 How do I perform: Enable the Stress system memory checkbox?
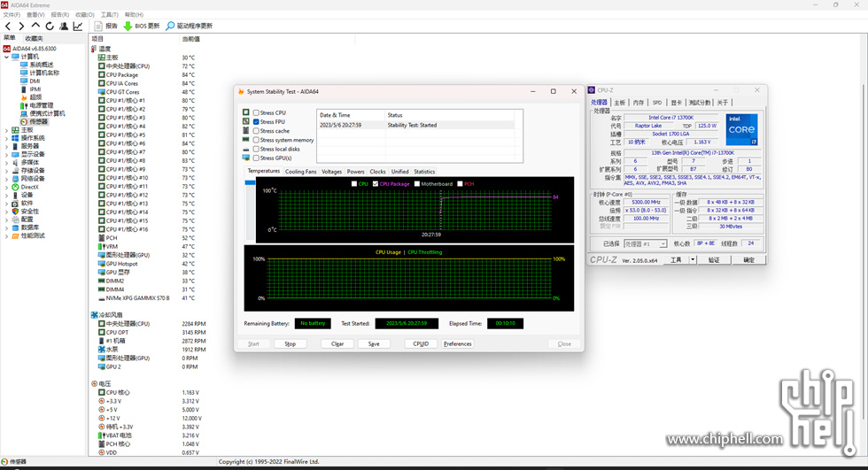pyautogui.click(x=256, y=140)
